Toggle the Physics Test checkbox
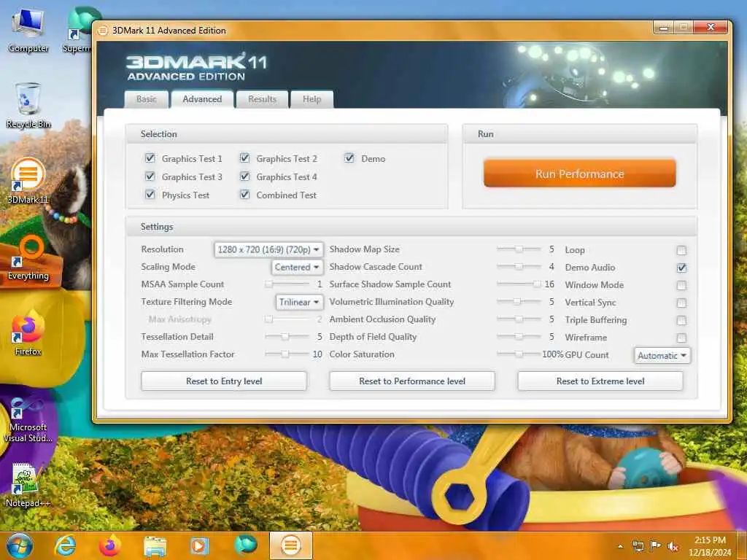 pos(150,194)
